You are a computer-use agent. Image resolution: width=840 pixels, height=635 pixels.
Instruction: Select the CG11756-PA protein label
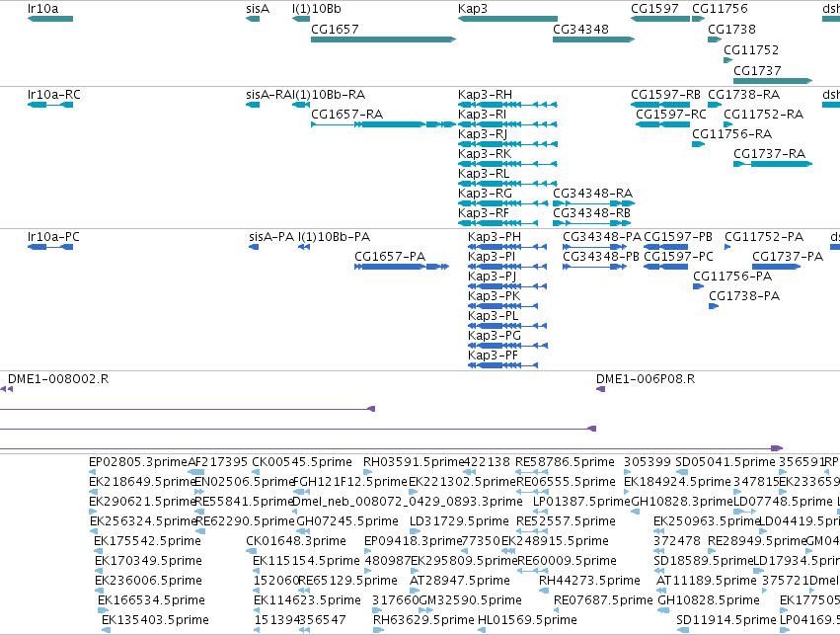tap(732, 277)
